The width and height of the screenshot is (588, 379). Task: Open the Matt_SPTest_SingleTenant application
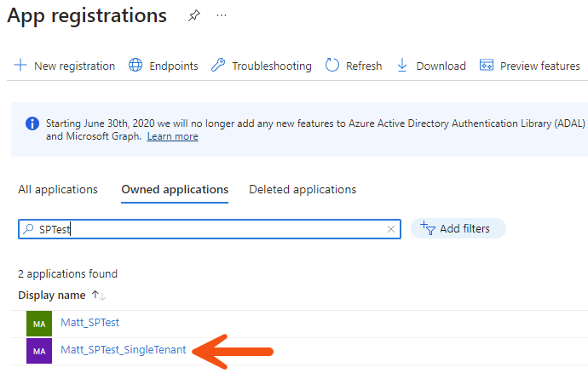pos(124,349)
